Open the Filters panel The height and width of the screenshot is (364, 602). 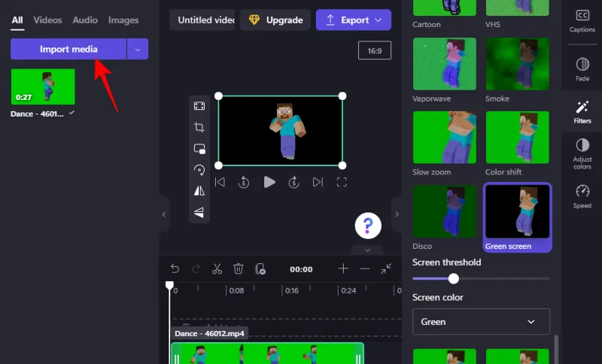click(582, 112)
